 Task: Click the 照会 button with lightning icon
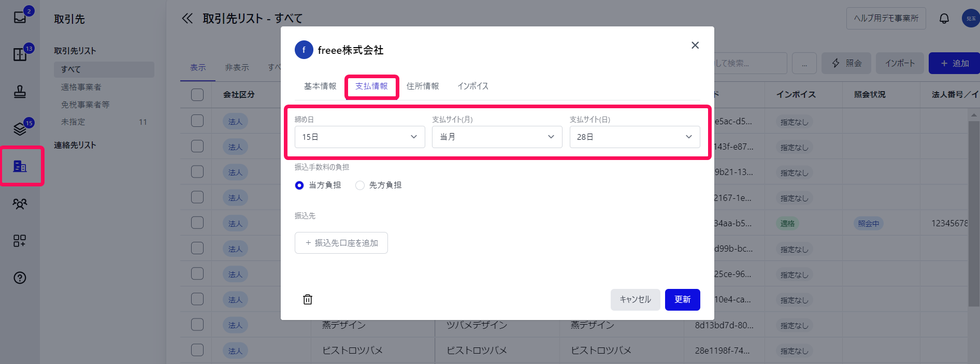pyautogui.click(x=846, y=63)
